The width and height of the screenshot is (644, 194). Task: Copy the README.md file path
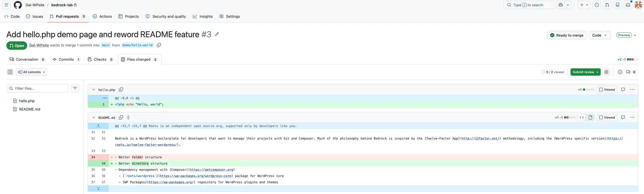[x=121, y=118]
